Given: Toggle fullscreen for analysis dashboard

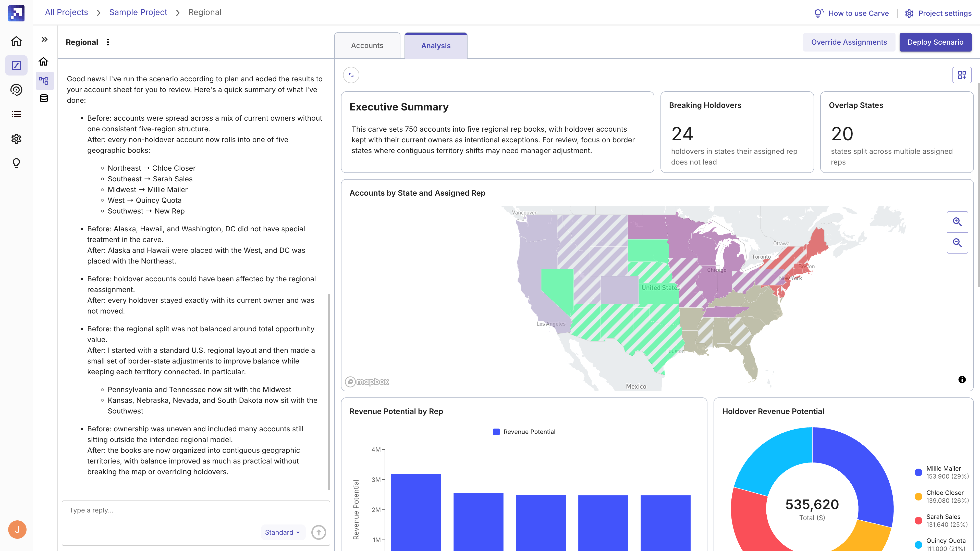Looking at the screenshot, I should pyautogui.click(x=351, y=75).
